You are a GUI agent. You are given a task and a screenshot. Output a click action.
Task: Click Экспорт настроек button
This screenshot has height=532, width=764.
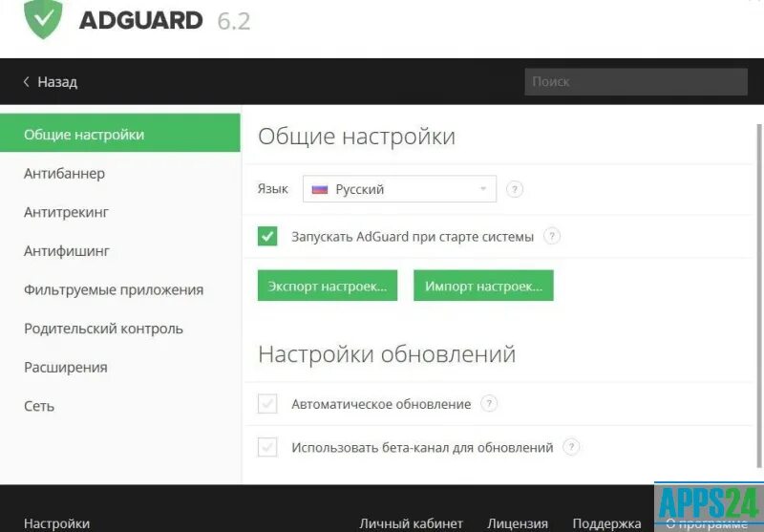tap(328, 286)
